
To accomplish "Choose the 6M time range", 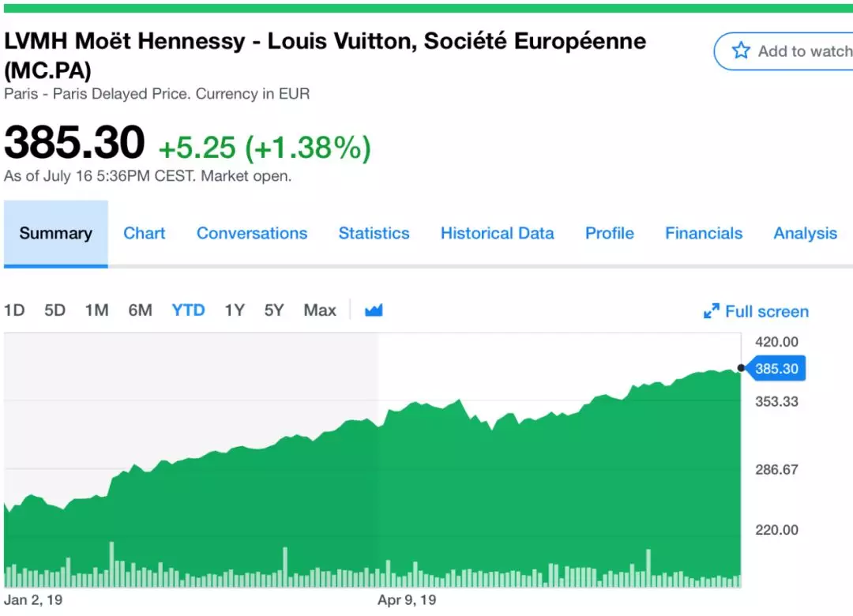I will pyautogui.click(x=140, y=310).
